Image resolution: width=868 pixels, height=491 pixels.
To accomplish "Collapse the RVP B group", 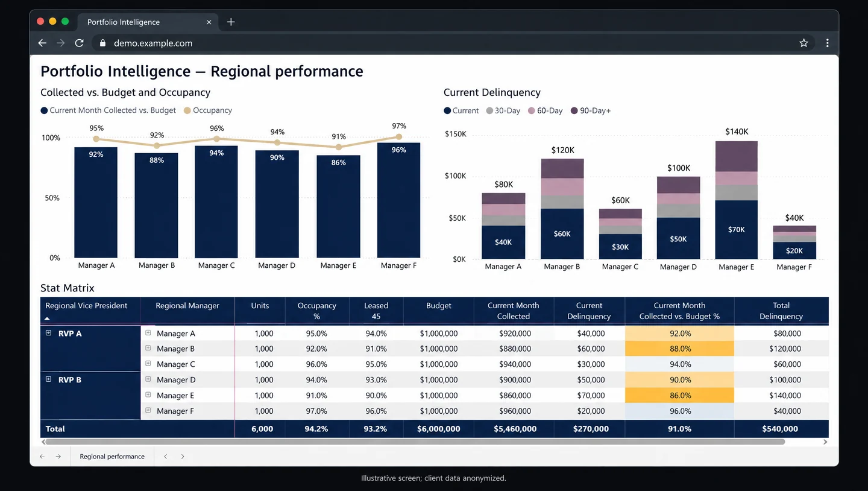I will point(49,379).
